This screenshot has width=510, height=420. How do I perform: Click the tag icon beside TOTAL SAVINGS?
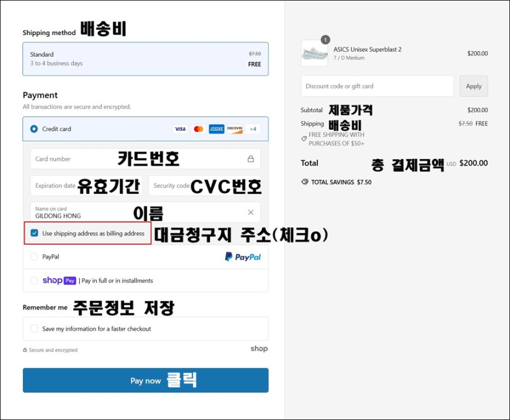click(305, 182)
